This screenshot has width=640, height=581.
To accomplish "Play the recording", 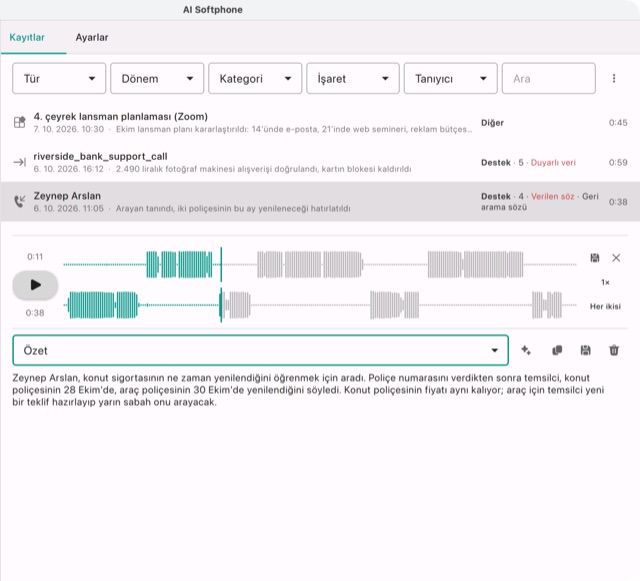I will pyautogui.click(x=35, y=285).
